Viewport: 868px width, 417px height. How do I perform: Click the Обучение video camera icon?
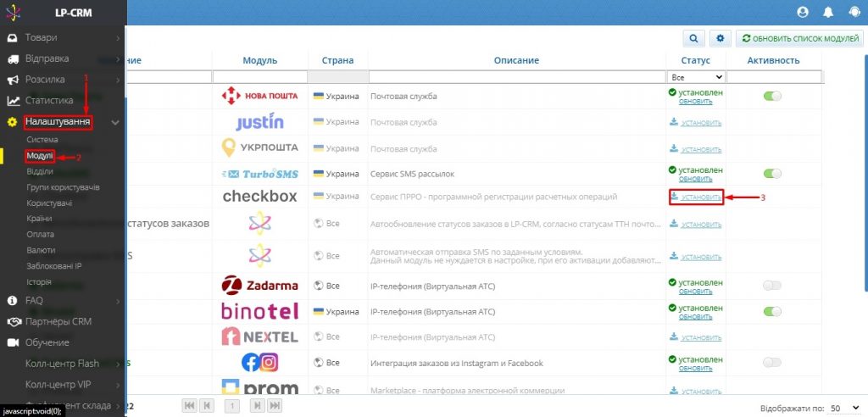[x=12, y=342]
